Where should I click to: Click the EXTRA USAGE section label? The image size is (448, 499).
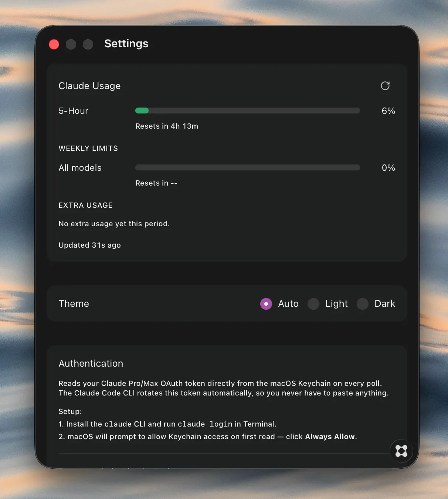coord(86,205)
